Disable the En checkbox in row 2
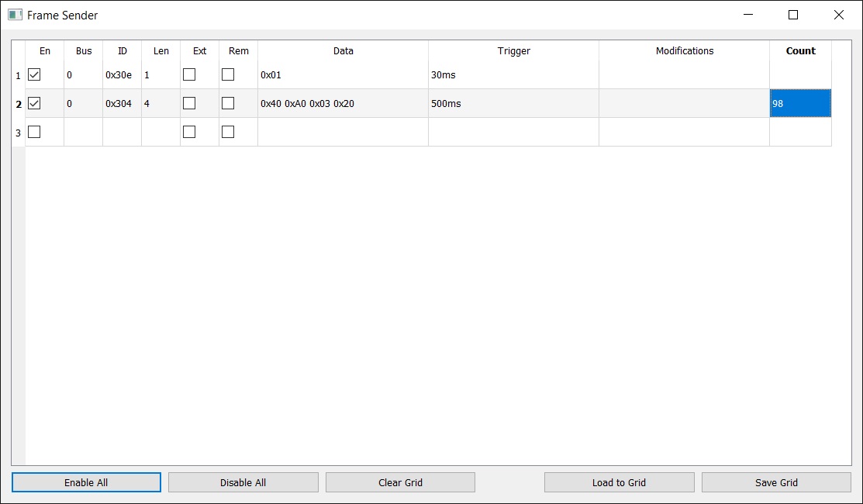The width and height of the screenshot is (863, 504). click(x=34, y=103)
